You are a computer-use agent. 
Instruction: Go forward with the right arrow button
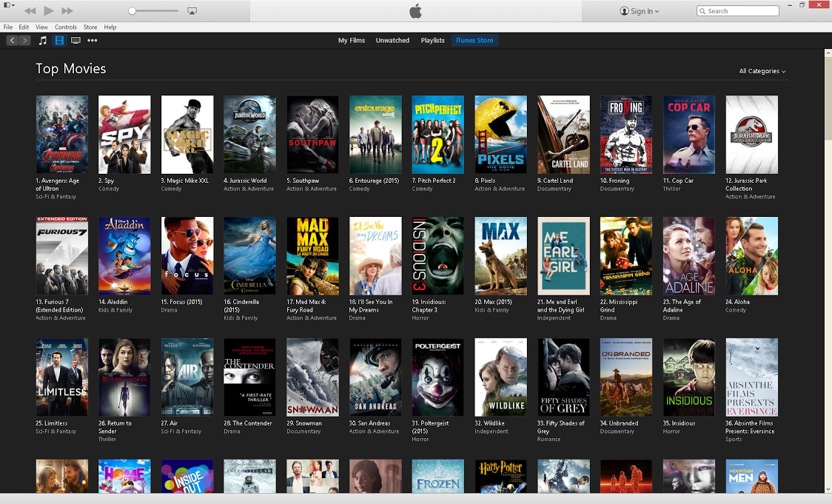coord(25,40)
